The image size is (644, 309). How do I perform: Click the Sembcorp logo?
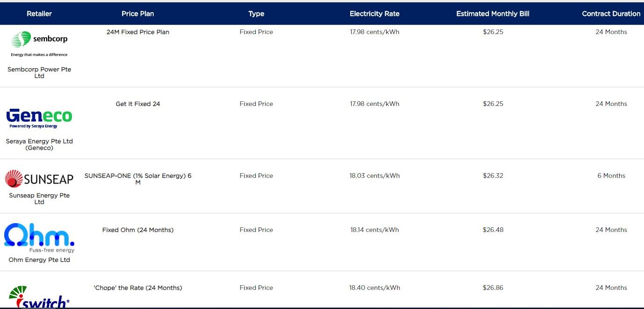click(39, 44)
